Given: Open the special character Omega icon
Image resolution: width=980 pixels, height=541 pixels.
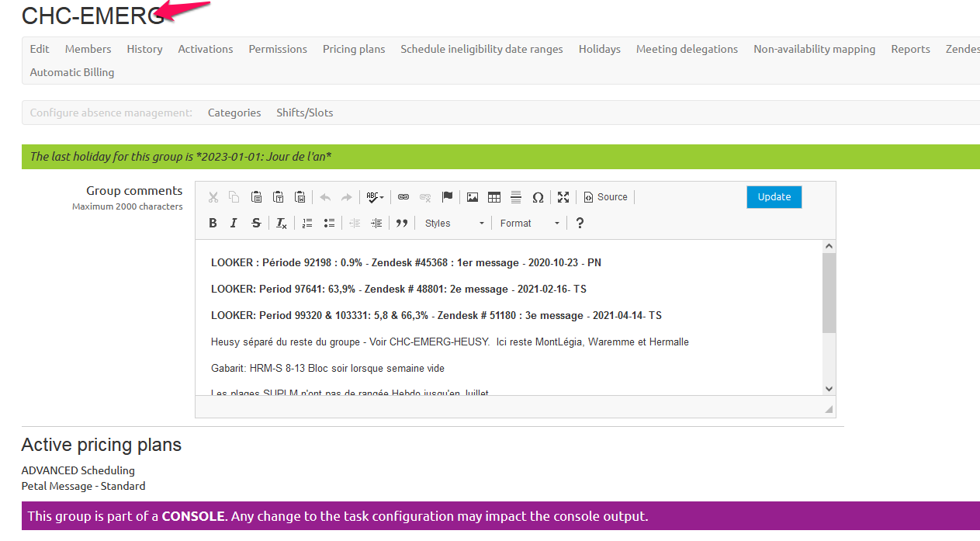Looking at the screenshot, I should [538, 197].
